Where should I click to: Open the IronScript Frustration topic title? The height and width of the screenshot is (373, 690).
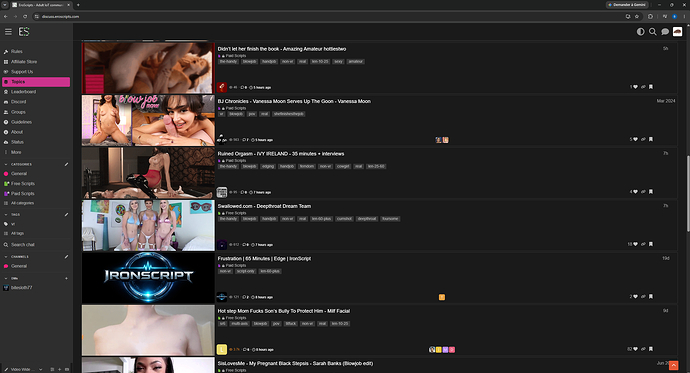point(264,259)
